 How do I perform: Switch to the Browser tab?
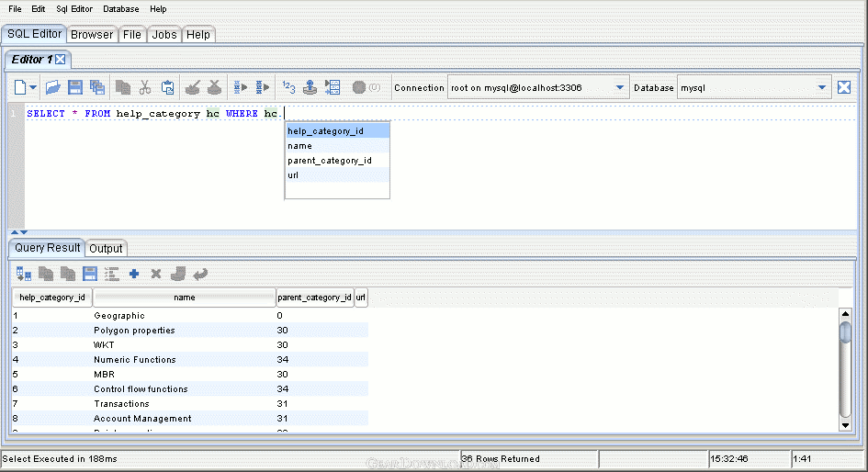(92, 35)
